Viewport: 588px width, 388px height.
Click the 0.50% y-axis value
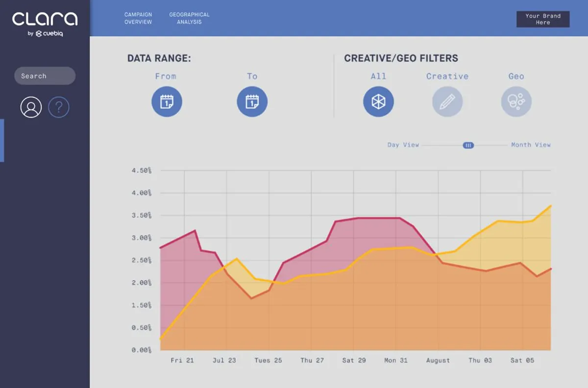tap(142, 328)
